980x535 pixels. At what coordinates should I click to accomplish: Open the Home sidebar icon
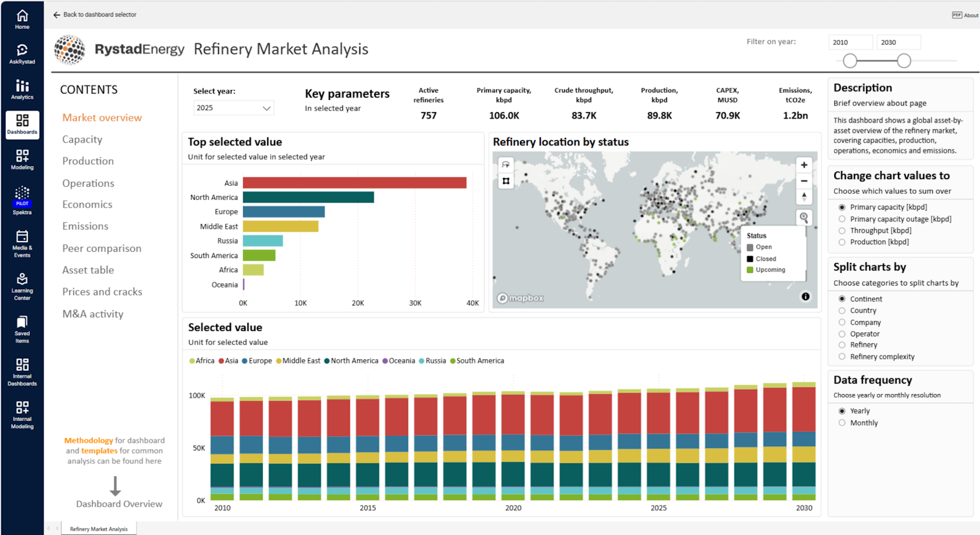[22, 19]
